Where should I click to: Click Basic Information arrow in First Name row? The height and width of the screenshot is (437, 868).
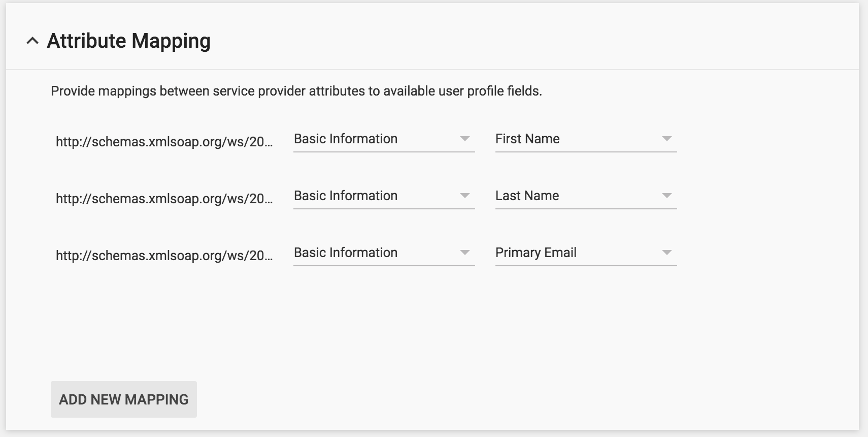pyautogui.click(x=464, y=139)
